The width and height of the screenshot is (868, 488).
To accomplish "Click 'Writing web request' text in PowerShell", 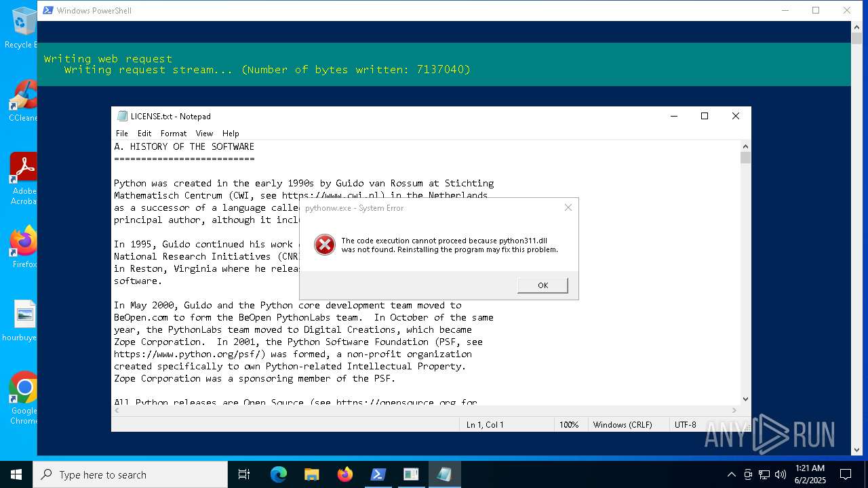I will [x=108, y=59].
